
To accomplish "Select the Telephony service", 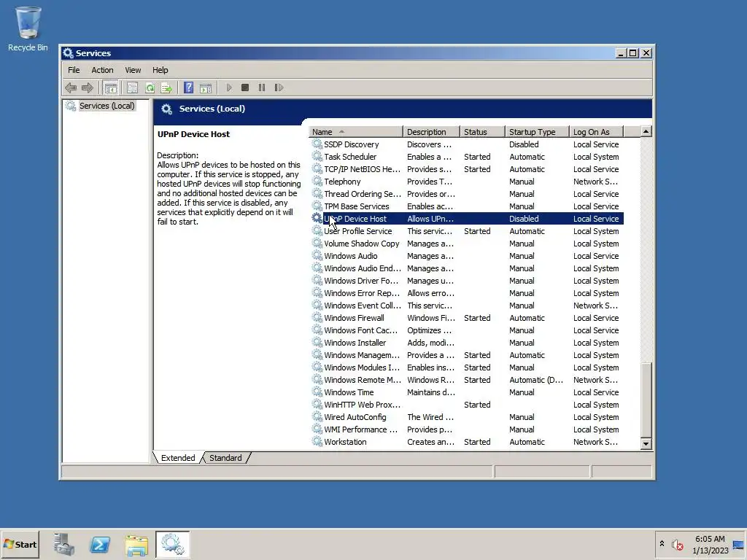I will coord(466,182).
